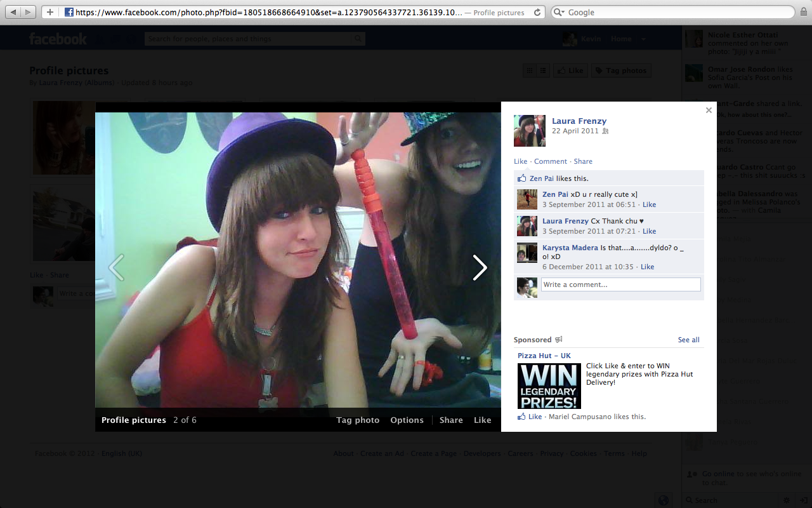Like Karysta Madera's comment from 6 December
812x508 pixels.
[x=647, y=267]
